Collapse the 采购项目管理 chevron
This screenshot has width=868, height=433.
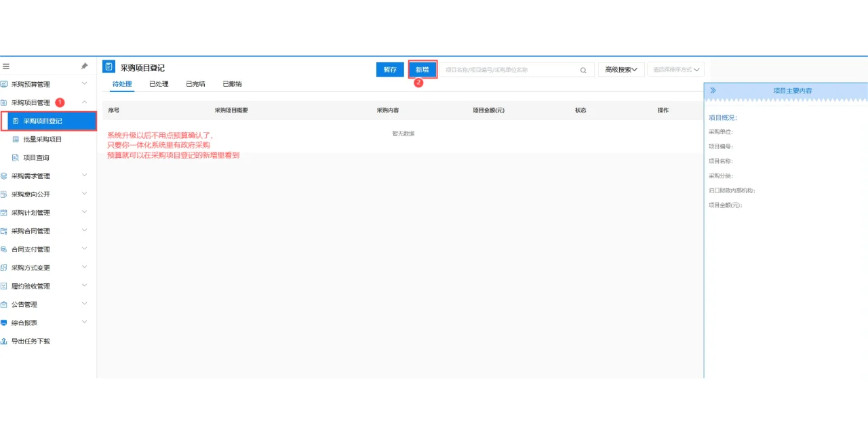pos(84,102)
